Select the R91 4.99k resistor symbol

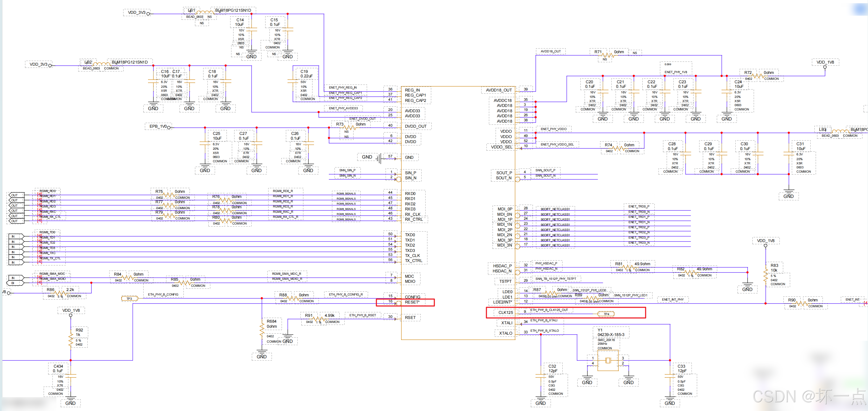coord(318,319)
